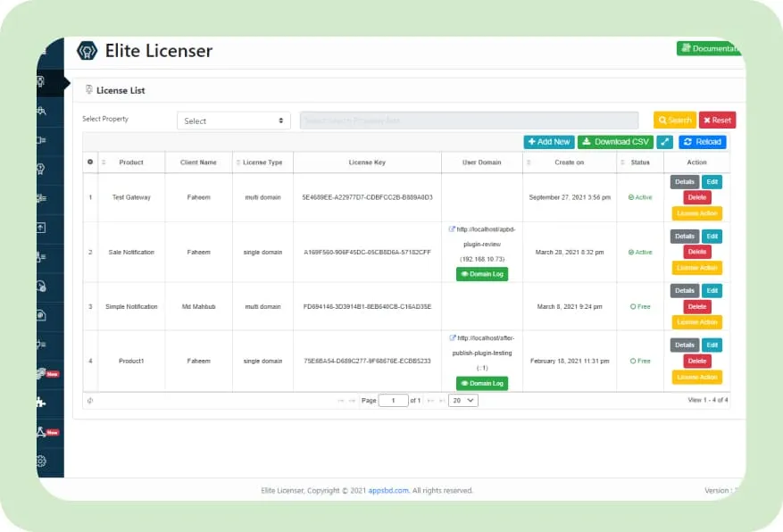Image resolution: width=783 pixels, height=532 pixels.
Task: View Domain Log for Product1
Action: tap(482, 383)
